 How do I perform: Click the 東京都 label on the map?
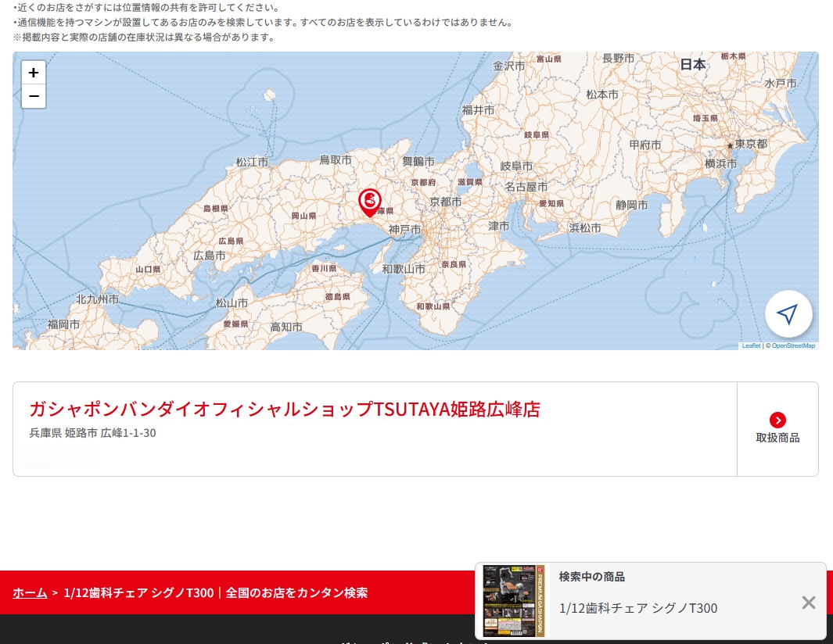click(751, 145)
